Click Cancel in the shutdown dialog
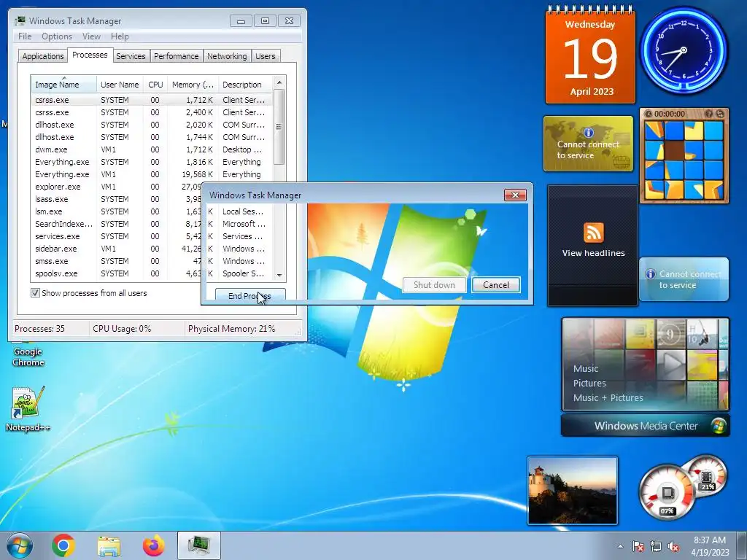747x560 pixels. tap(496, 285)
